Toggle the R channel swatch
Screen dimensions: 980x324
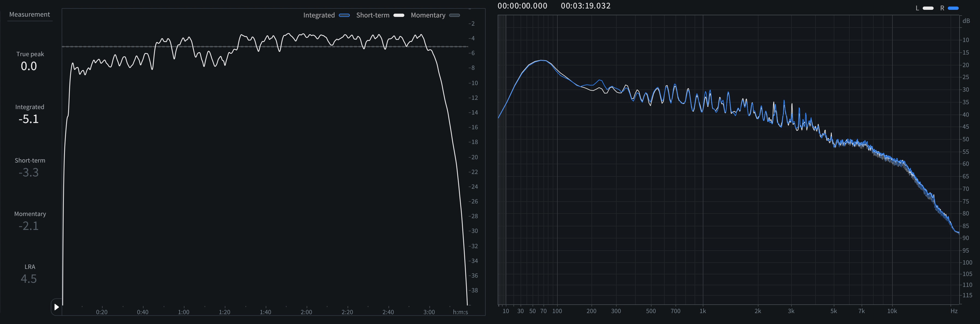953,8
